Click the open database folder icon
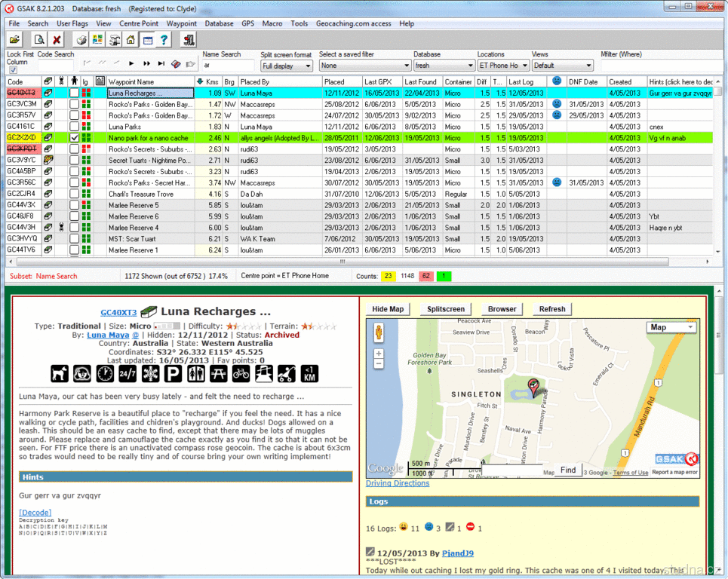 (x=15, y=40)
